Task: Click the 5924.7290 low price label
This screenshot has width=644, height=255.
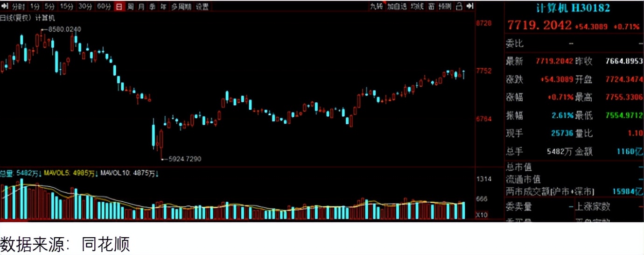Action: 184,159
